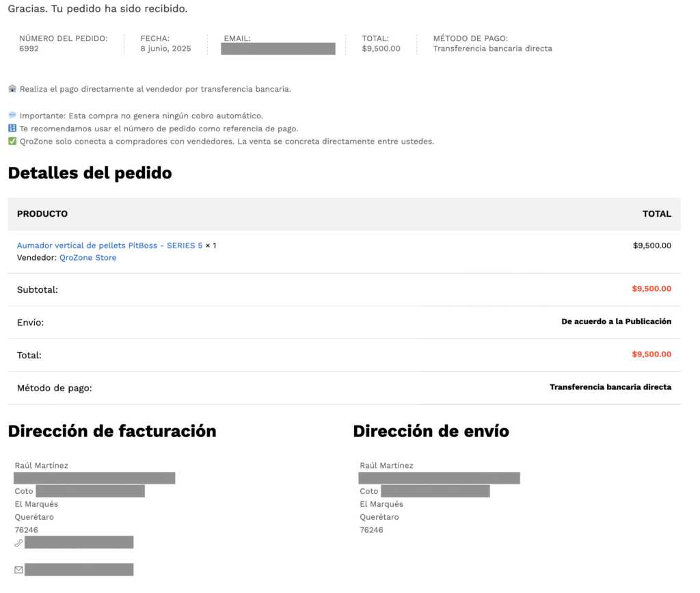Click the Dirección de facturación heading

click(x=112, y=432)
